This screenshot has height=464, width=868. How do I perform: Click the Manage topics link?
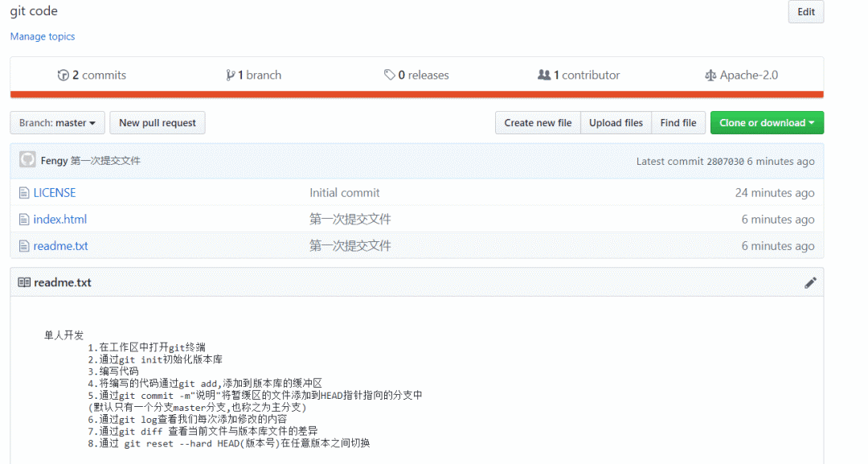tap(43, 36)
